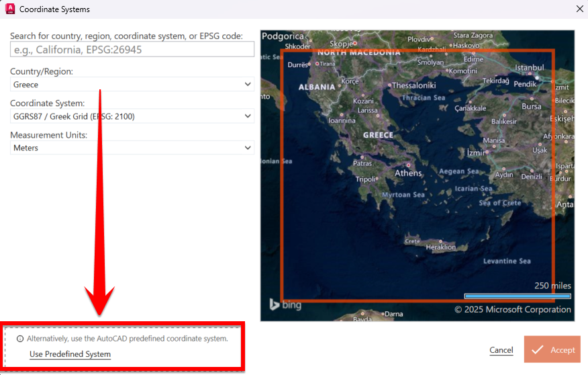Screen dimensions: 588x375
Task: Click the info icon beside the alternative text
Action: point(20,339)
